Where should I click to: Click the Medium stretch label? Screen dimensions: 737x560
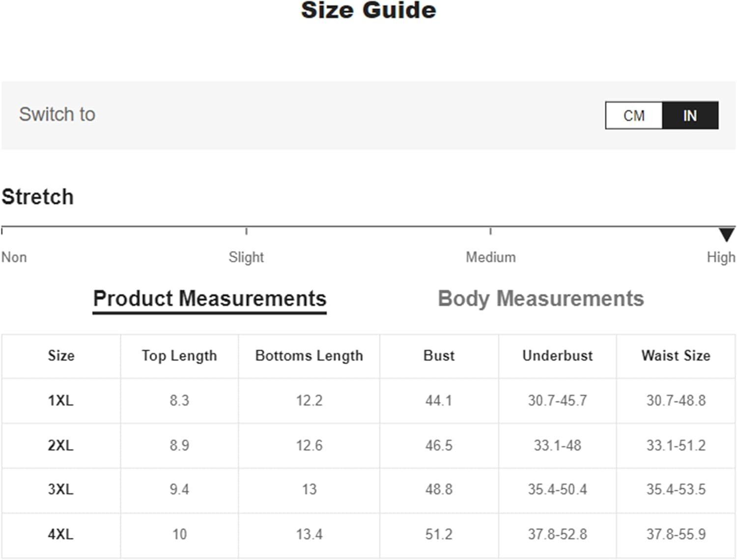click(x=491, y=257)
